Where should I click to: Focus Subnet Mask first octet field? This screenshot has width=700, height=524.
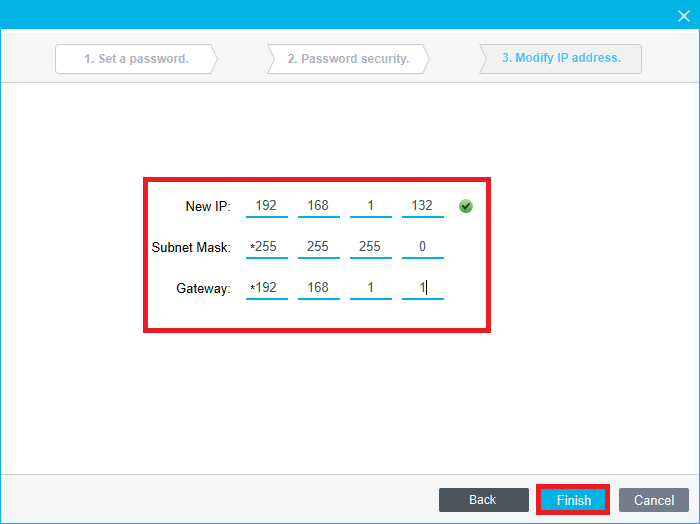click(267, 247)
